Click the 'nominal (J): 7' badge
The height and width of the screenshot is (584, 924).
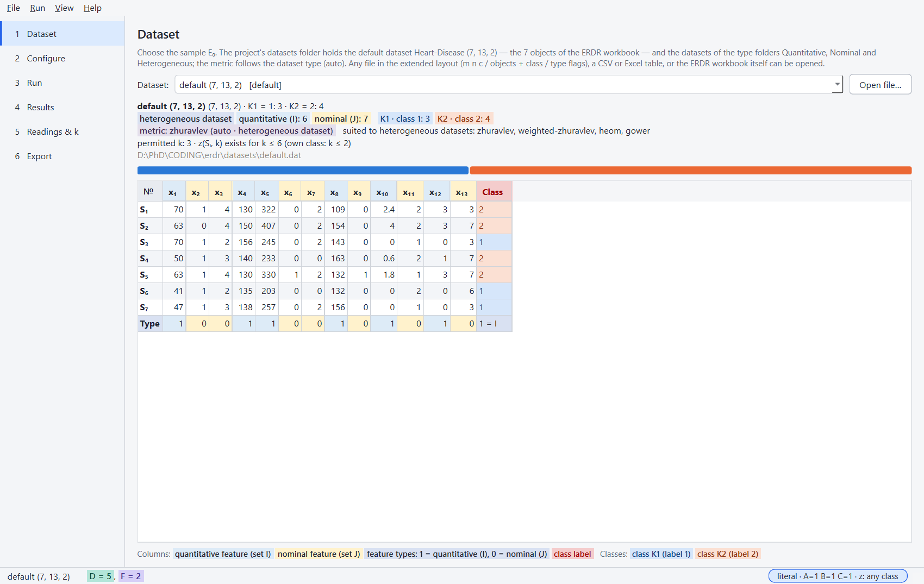pyautogui.click(x=341, y=119)
